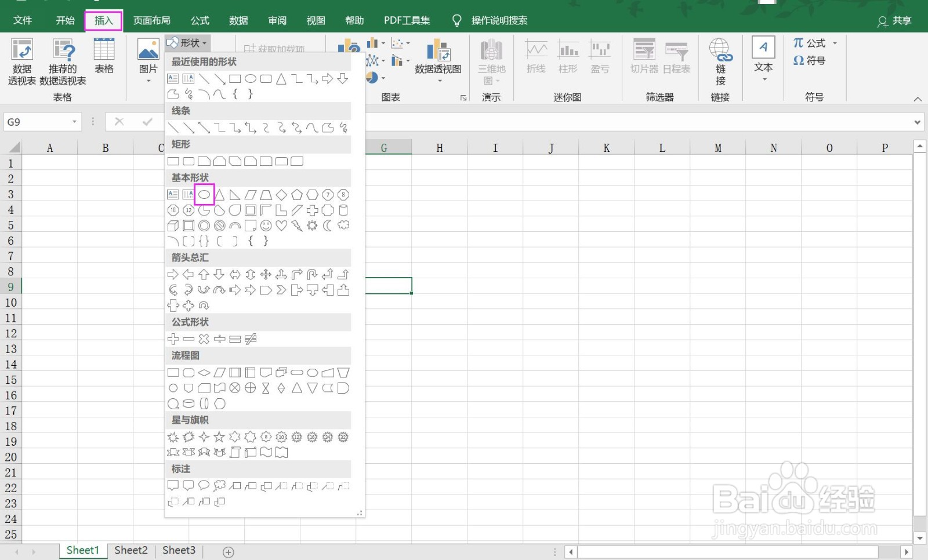
Task: Pick the Flowchart Collate hourglass shape
Action: (266, 388)
